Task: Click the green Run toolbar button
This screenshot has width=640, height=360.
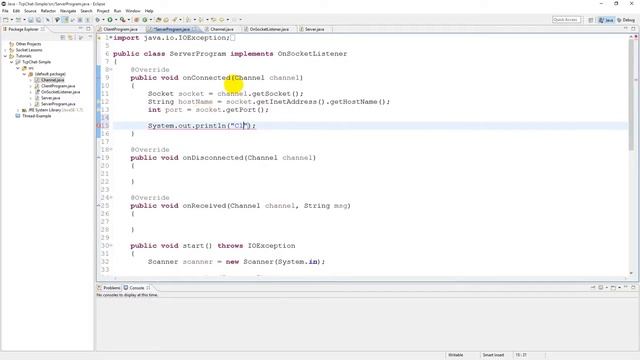Action: pos(110,20)
